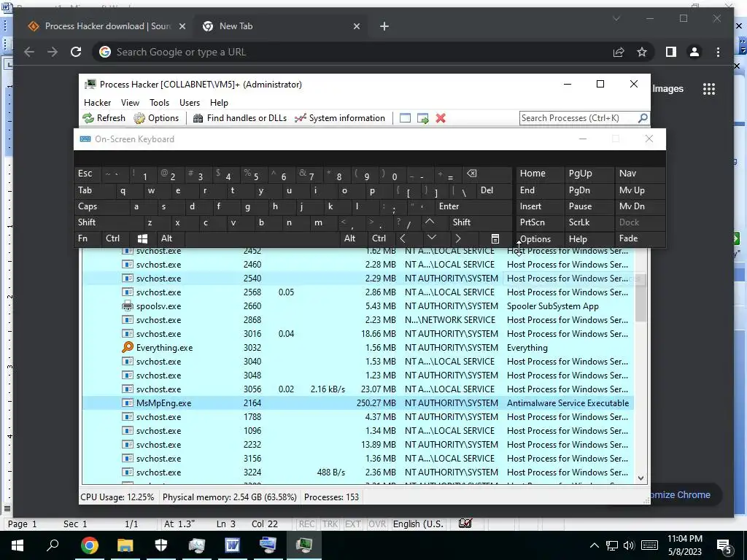Screen dimensions: 747x560
Task: Select svchost.exe with PID 2540
Action: tap(358, 278)
